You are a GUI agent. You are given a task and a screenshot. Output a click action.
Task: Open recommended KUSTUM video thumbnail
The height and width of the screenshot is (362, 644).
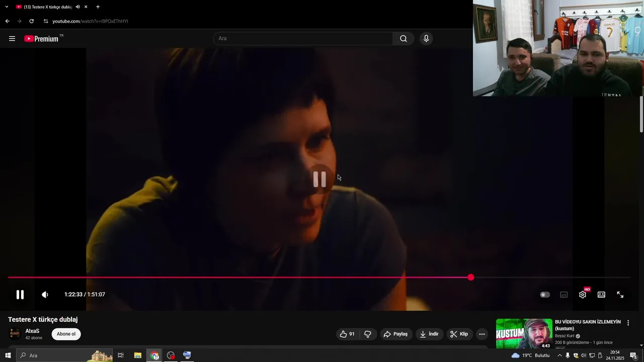click(524, 334)
